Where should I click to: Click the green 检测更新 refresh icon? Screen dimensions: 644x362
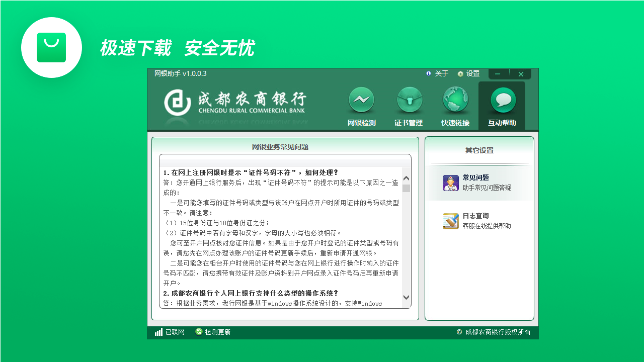tap(199, 332)
